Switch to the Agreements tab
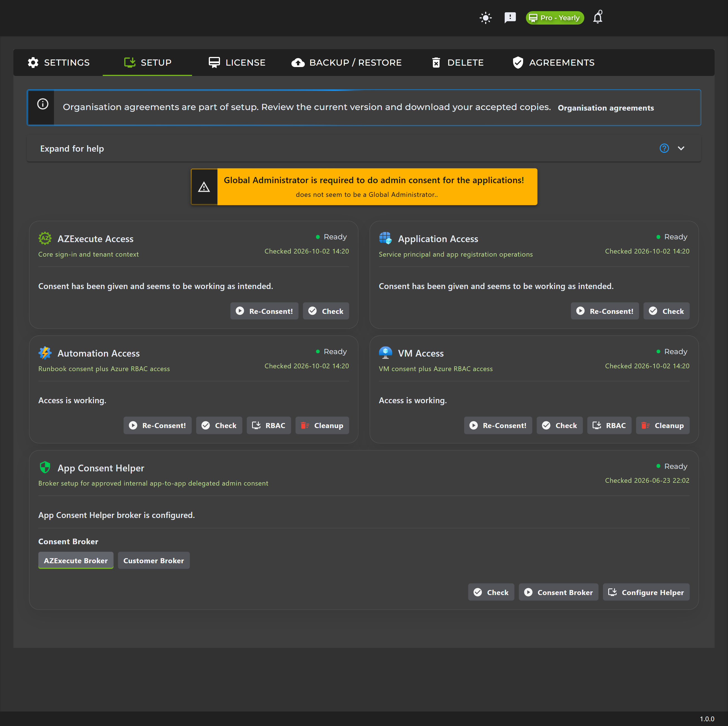The width and height of the screenshot is (728, 726). coord(553,63)
